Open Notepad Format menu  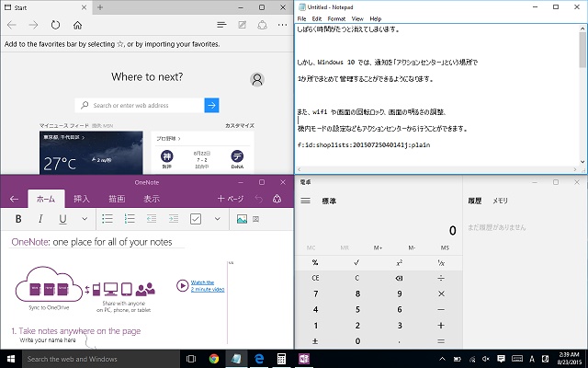click(x=336, y=18)
